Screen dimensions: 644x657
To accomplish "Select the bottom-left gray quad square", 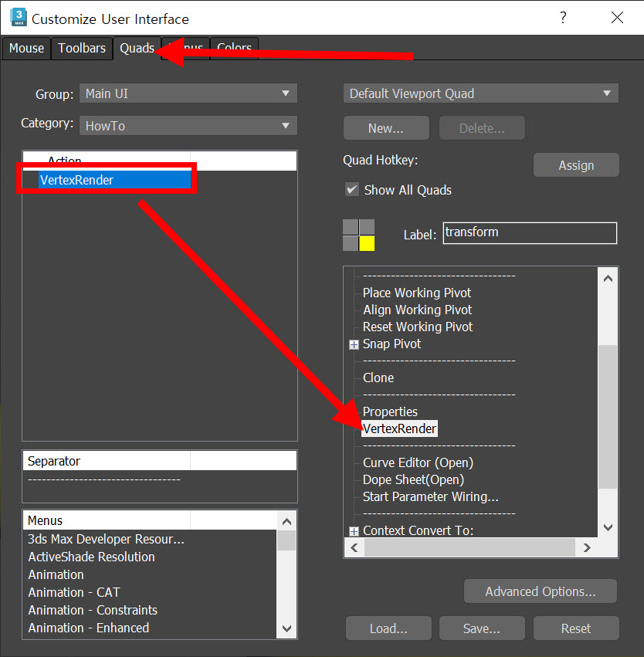I will tap(351, 243).
